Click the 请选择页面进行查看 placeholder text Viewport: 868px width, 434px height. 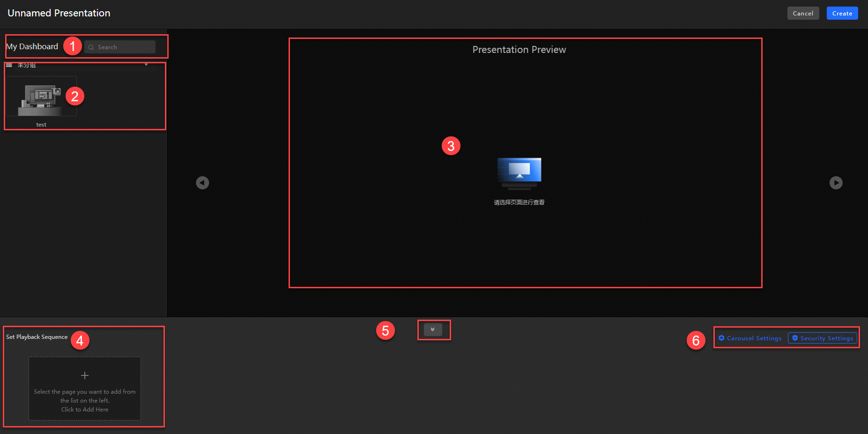pos(519,202)
